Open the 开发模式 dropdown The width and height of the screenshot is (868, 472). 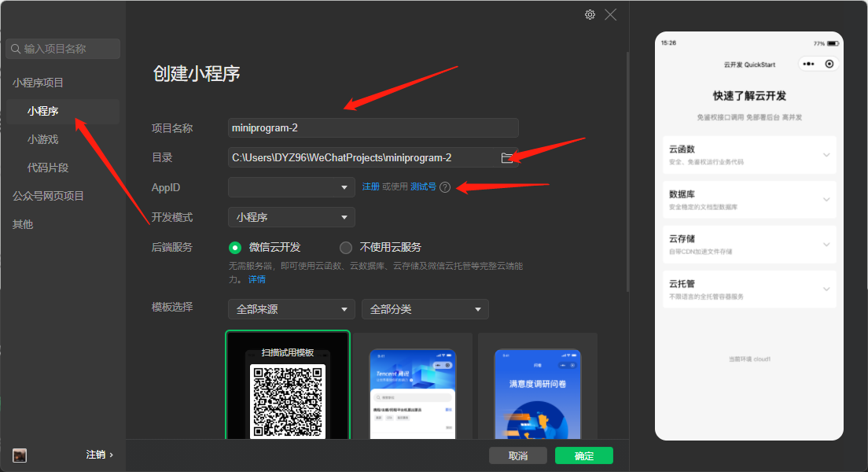tap(292, 217)
